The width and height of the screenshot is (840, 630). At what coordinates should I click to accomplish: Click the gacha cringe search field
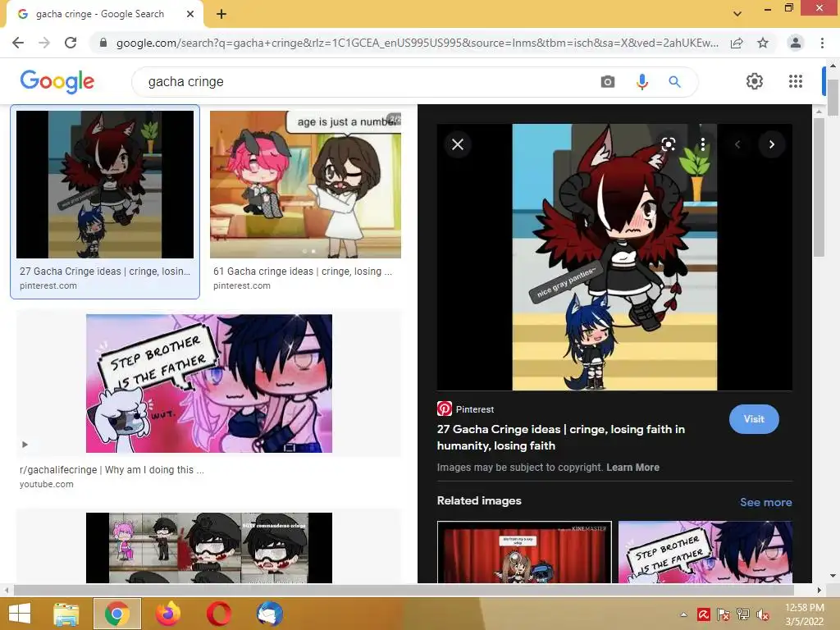[364, 82]
